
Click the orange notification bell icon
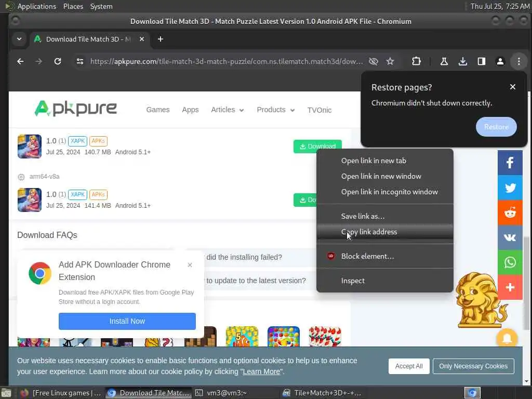[507, 338]
